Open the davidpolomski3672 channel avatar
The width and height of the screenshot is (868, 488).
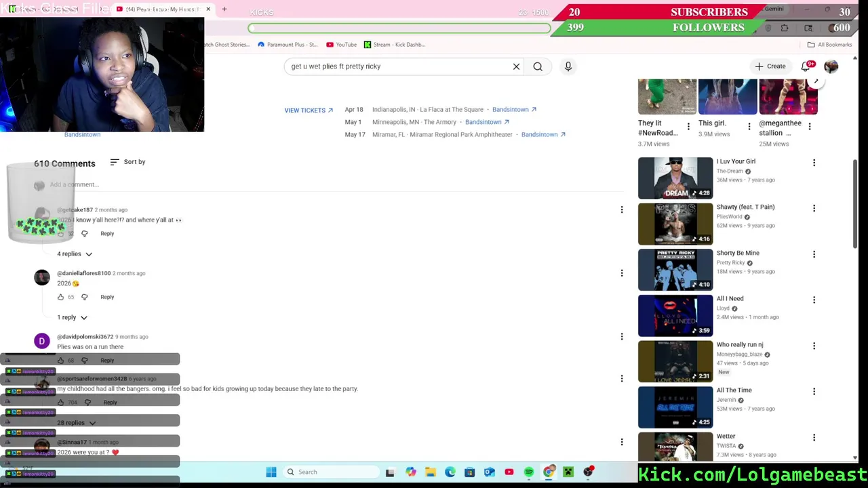[42, 342]
